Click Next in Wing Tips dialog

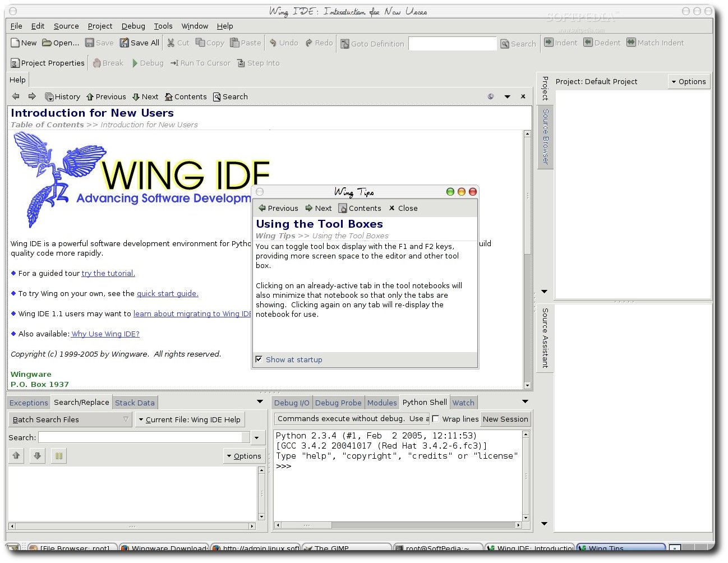(319, 208)
